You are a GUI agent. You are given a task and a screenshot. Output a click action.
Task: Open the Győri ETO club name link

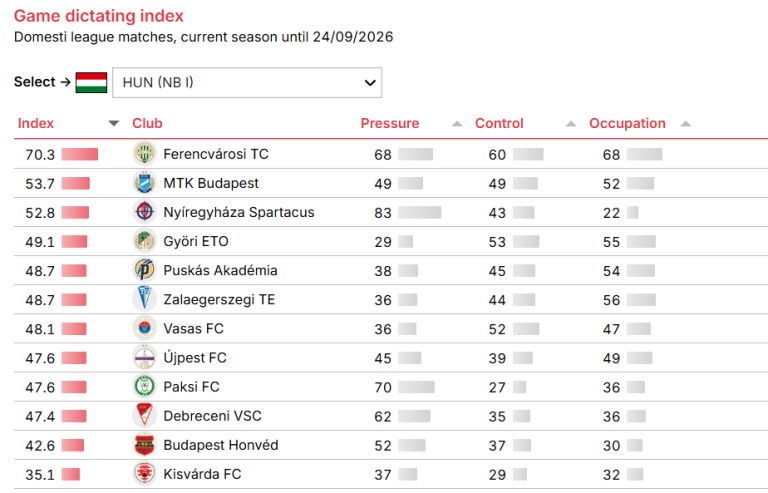click(x=196, y=241)
